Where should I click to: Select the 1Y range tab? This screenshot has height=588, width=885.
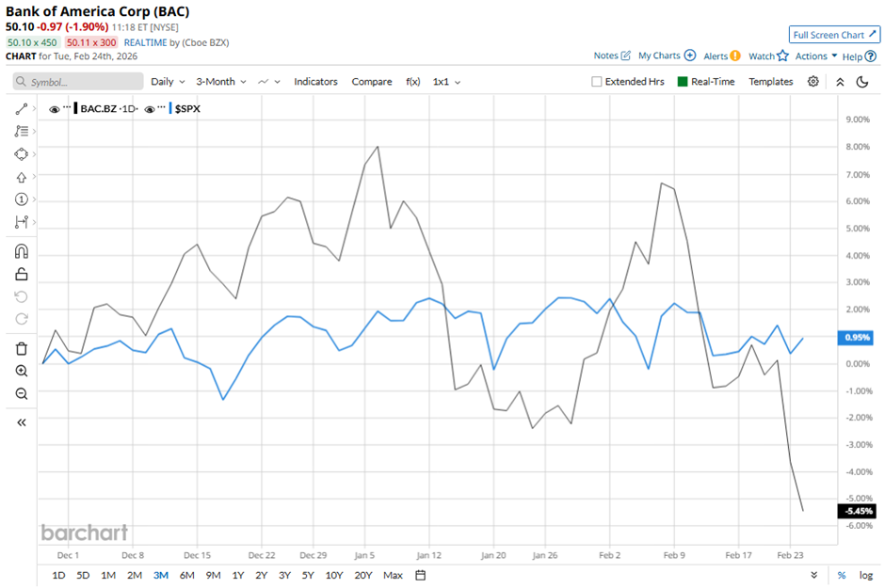click(x=240, y=574)
